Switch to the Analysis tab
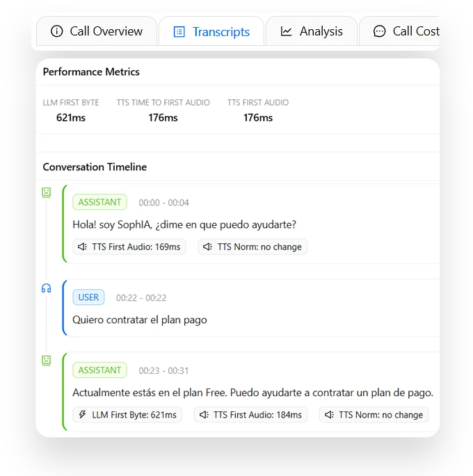 coord(312,31)
